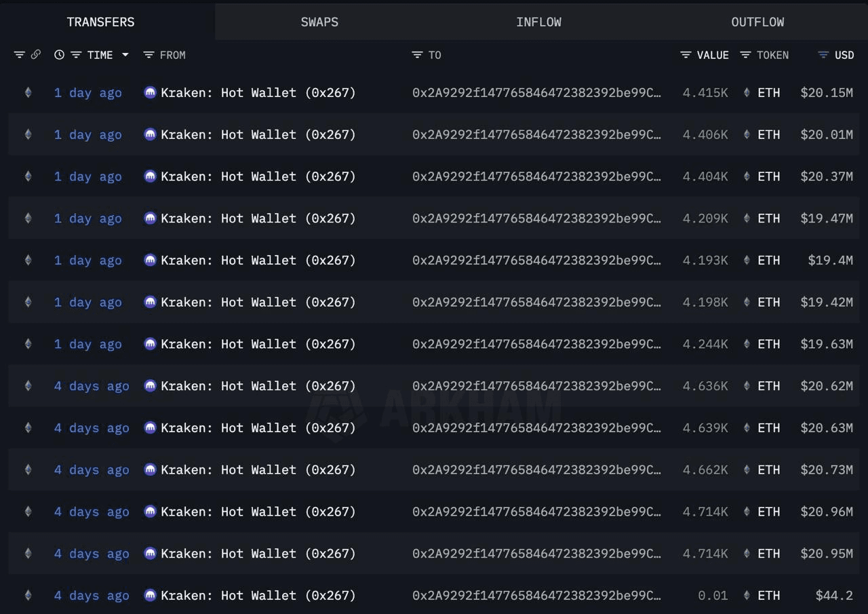This screenshot has height=614, width=868.
Task: Open Kraken: Hot Wallet in the $20.37M row
Action: (258, 176)
